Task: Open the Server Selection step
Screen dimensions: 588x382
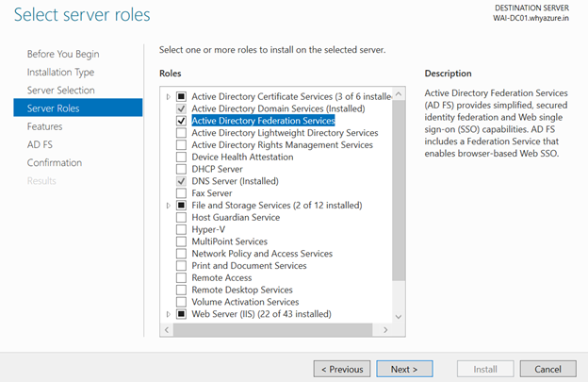Action: coord(60,90)
